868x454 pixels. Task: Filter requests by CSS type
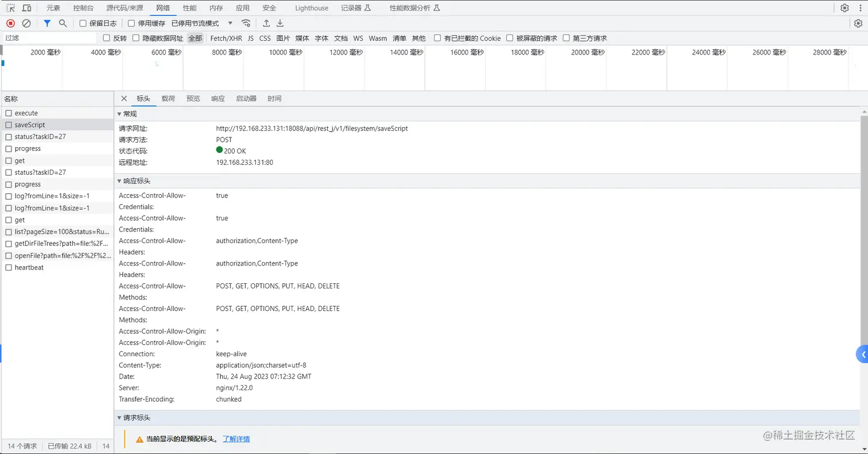coord(265,38)
